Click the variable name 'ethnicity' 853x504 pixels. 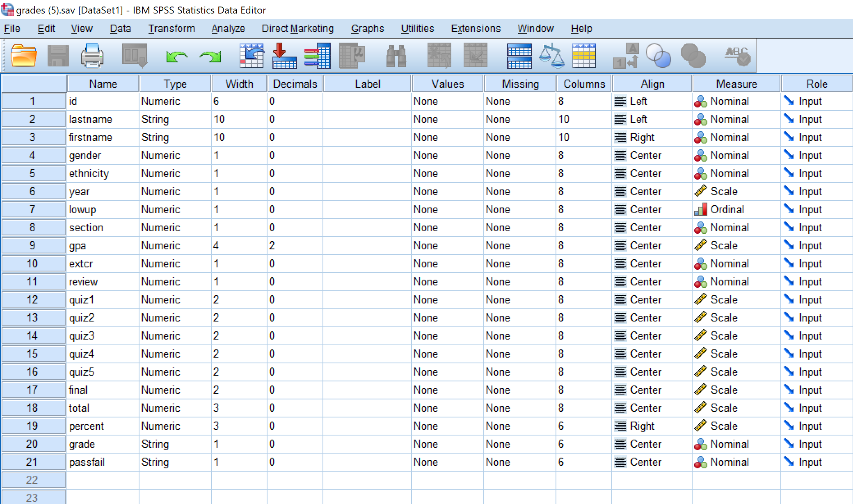pos(89,173)
